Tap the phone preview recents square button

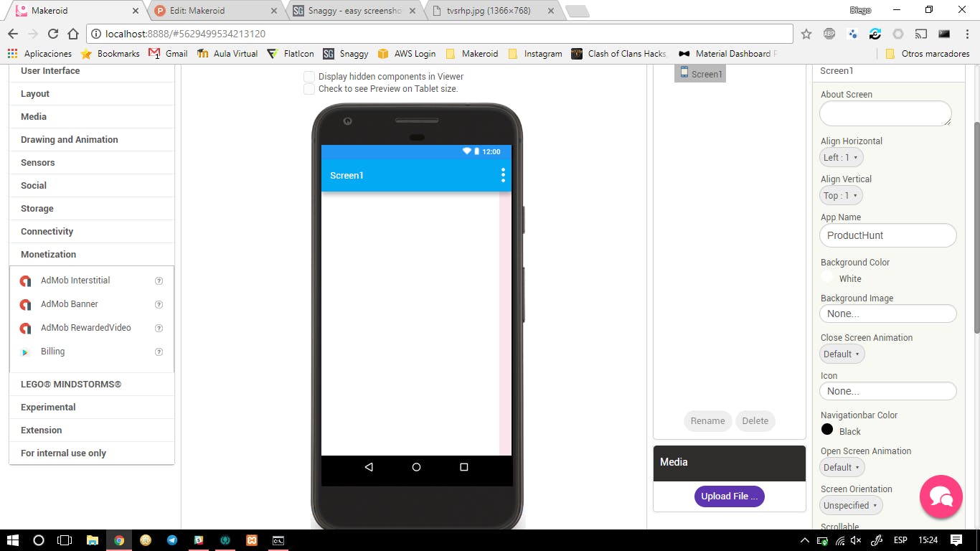point(463,467)
